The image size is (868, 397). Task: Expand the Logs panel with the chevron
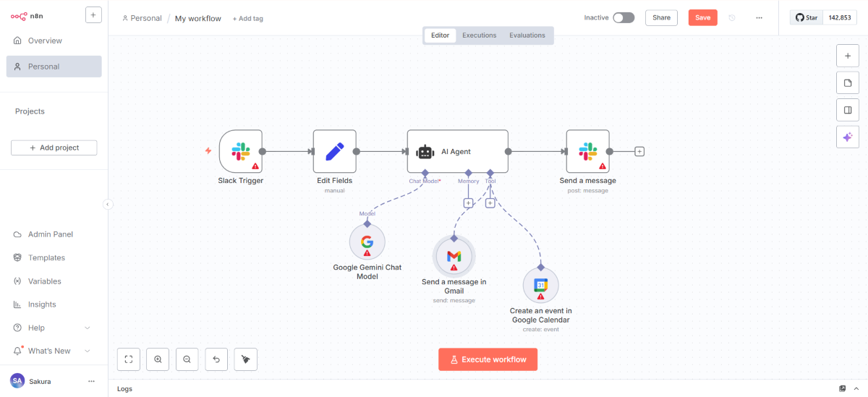point(856,388)
